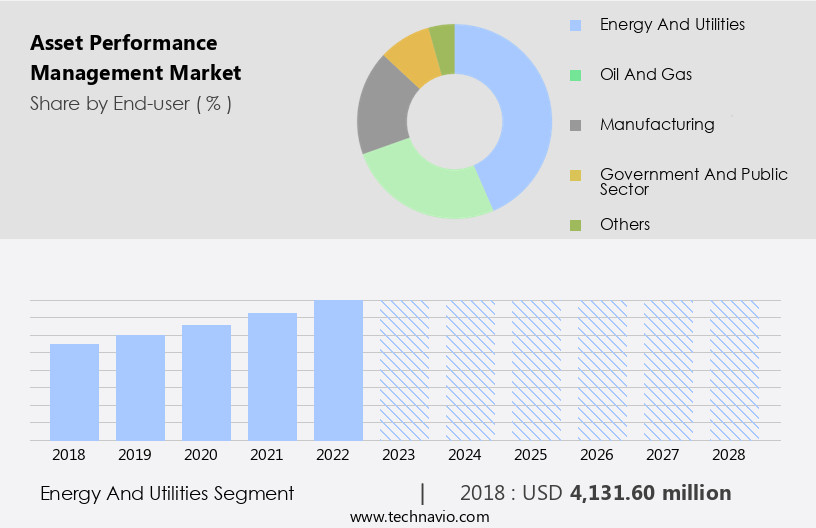
Task: Click the hatched 2028 forecast bar
Action: click(x=734, y=370)
